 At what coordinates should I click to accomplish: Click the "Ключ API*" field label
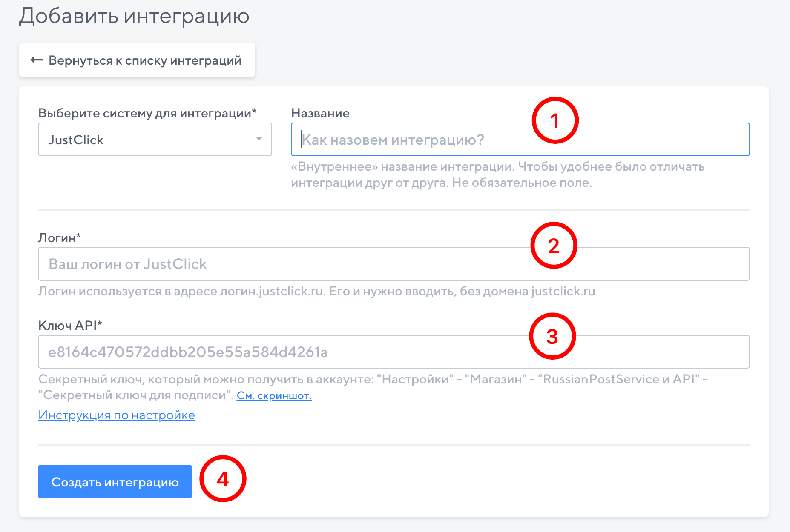pyautogui.click(x=70, y=326)
